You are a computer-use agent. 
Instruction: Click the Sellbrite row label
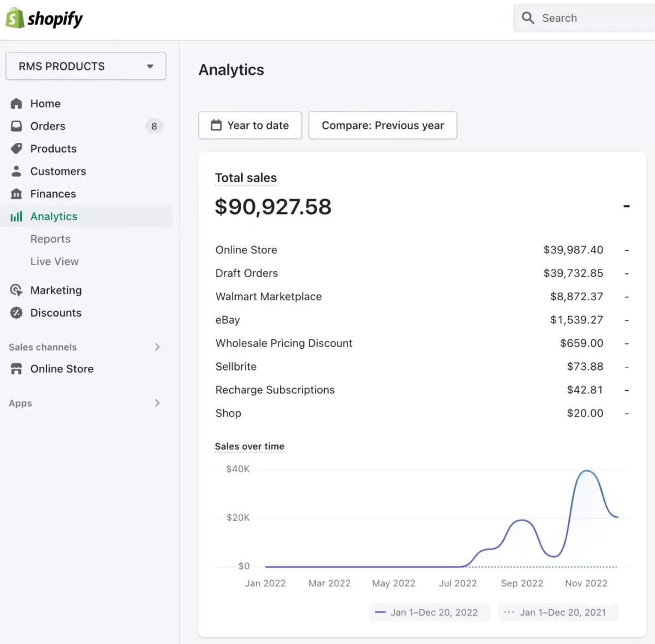coord(236,367)
